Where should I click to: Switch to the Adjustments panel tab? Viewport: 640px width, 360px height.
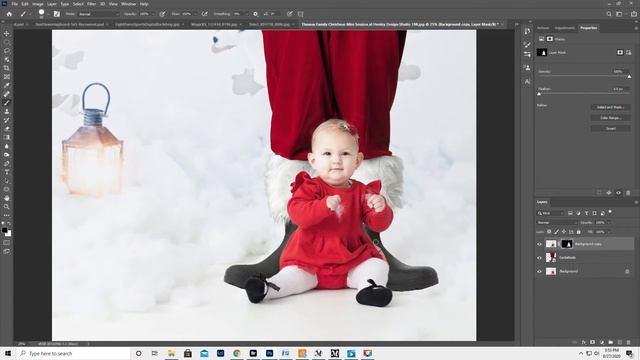(564, 28)
